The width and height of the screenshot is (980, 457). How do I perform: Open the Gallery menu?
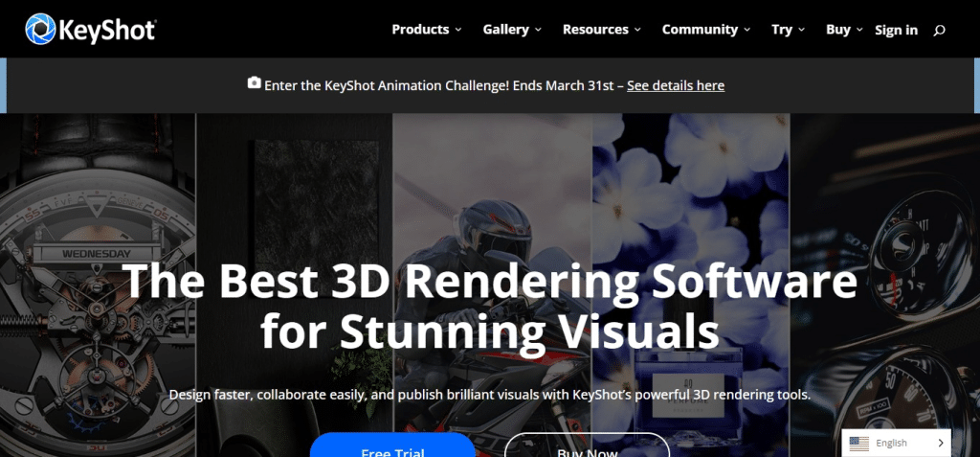pyautogui.click(x=505, y=30)
